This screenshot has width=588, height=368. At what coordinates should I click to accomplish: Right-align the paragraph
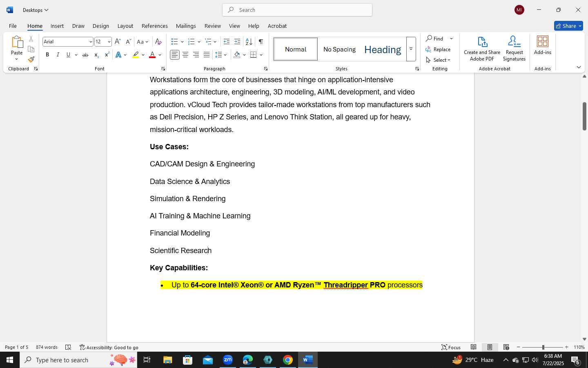(x=196, y=55)
